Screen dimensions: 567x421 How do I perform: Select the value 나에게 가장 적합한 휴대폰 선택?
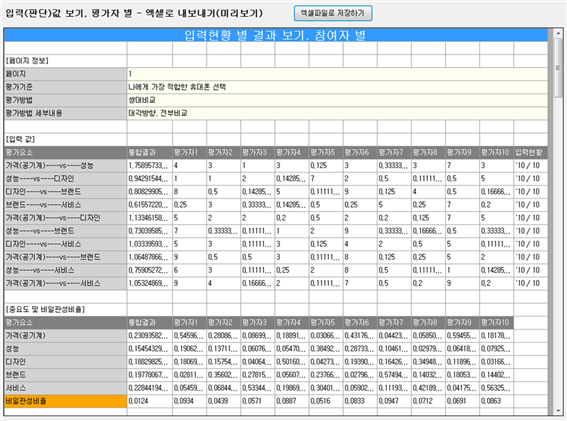click(177, 87)
